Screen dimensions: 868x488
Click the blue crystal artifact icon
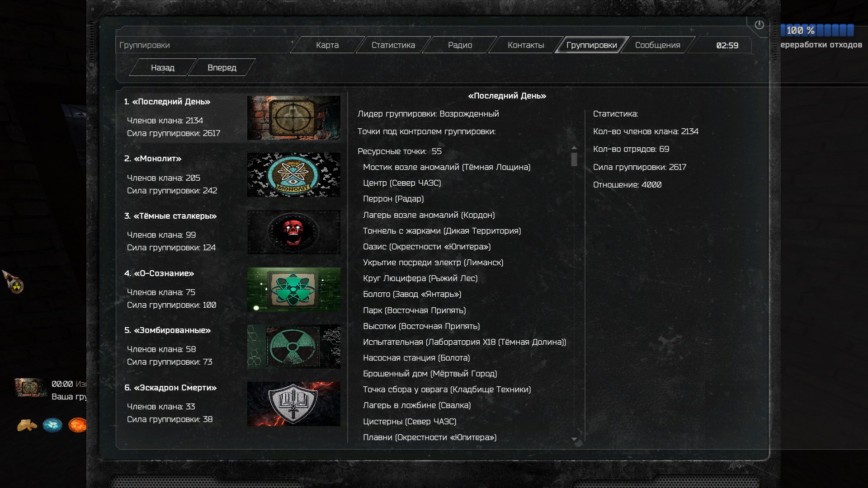click(x=52, y=425)
